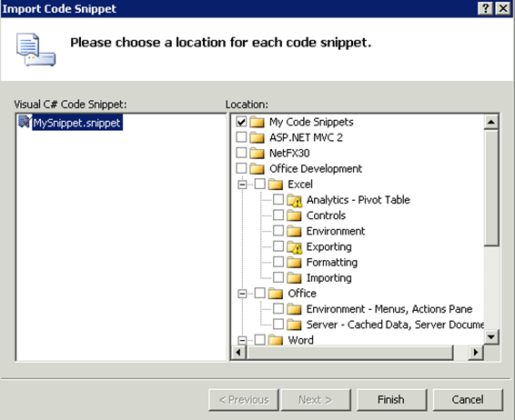The width and height of the screenshot is (515, 420).
Task: Collapse the Word tree node
Action: 242,340
